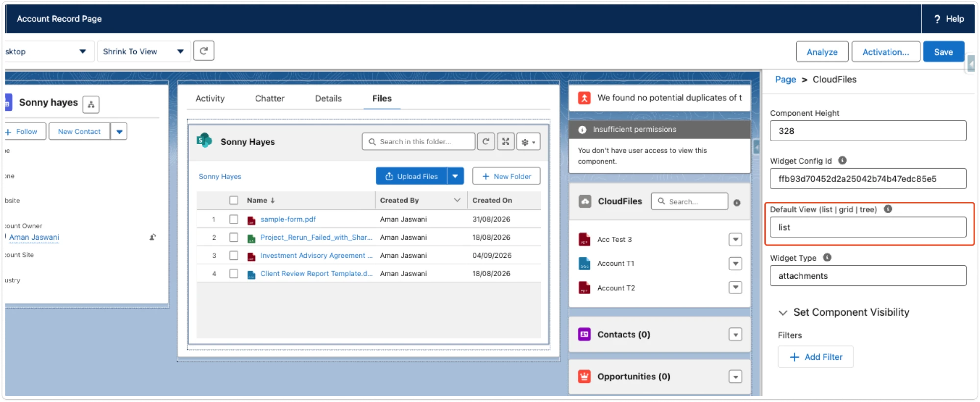Click the Opportunities related list icon

point(584,377)
